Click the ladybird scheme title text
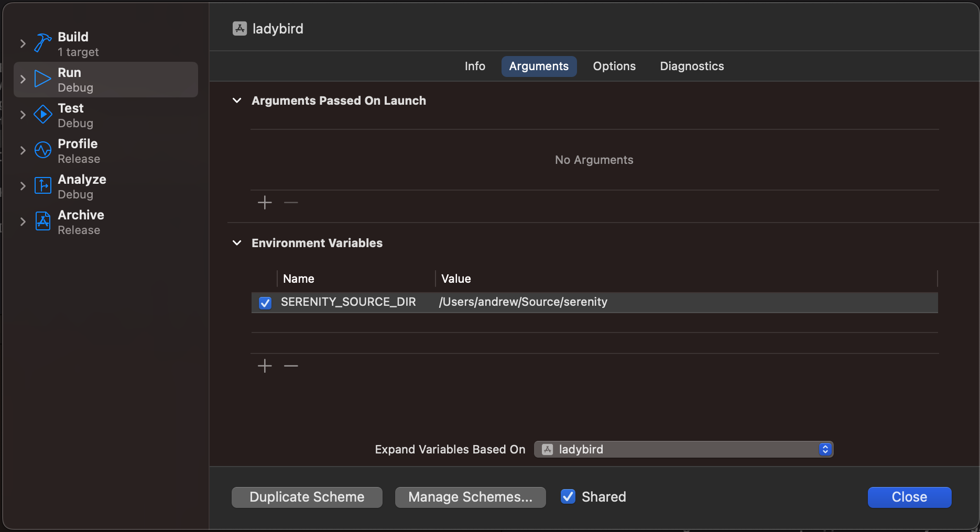Screen dimensions: 980x532 278,29
